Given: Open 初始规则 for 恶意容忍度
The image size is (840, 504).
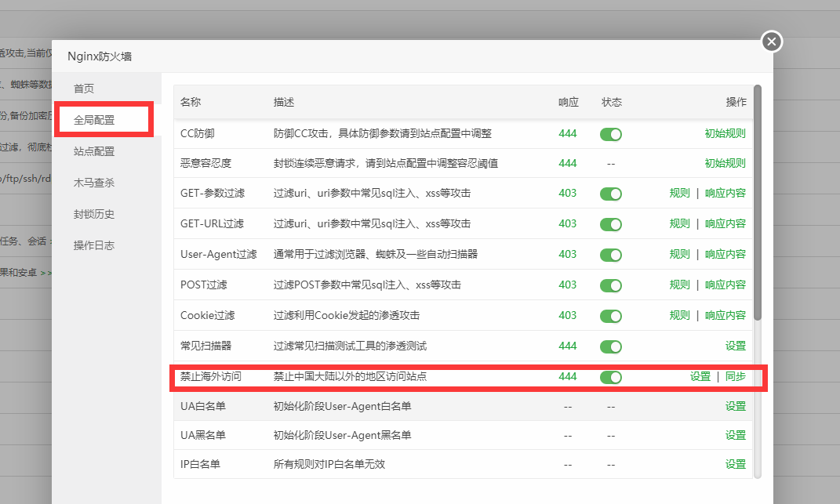Looking at the screenshot, I should [x=725, y=163].
